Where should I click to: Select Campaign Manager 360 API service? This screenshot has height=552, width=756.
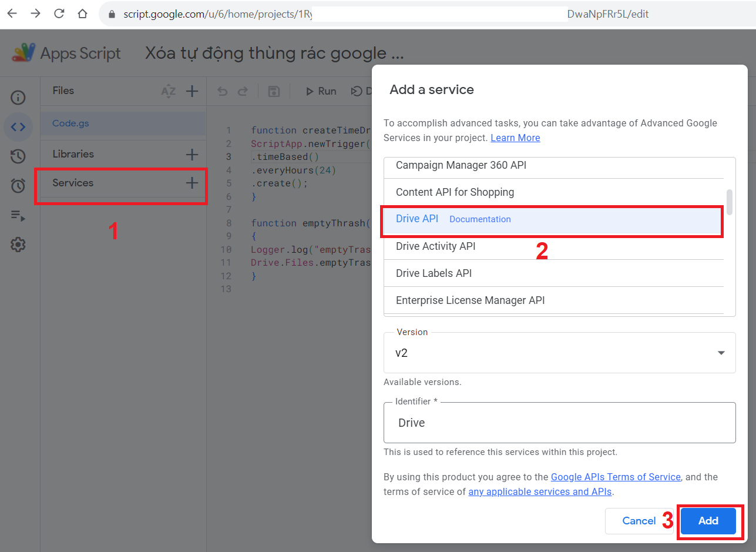pos(553,166)
